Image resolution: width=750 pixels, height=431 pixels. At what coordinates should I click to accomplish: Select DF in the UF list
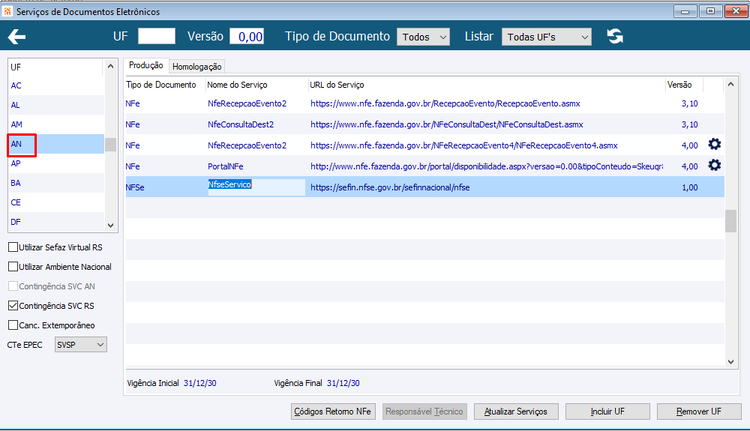click(56, 222)
